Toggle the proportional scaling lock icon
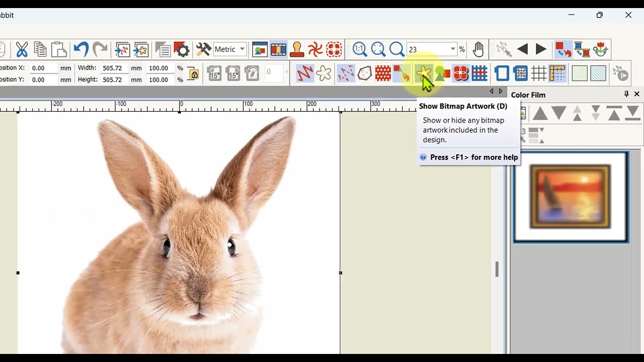Image resolution: width=644 pixels, height=362 pixels. 194,74
